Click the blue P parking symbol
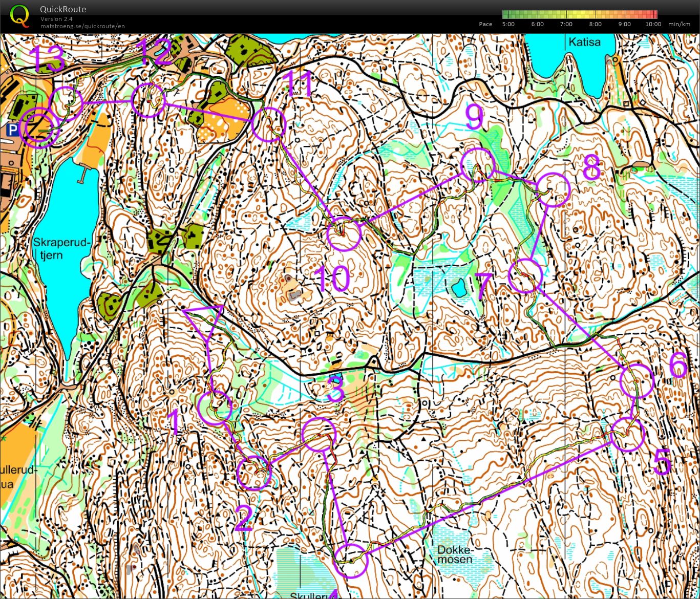The height and width of the screenshot is (599, 700). click(12, 131)
